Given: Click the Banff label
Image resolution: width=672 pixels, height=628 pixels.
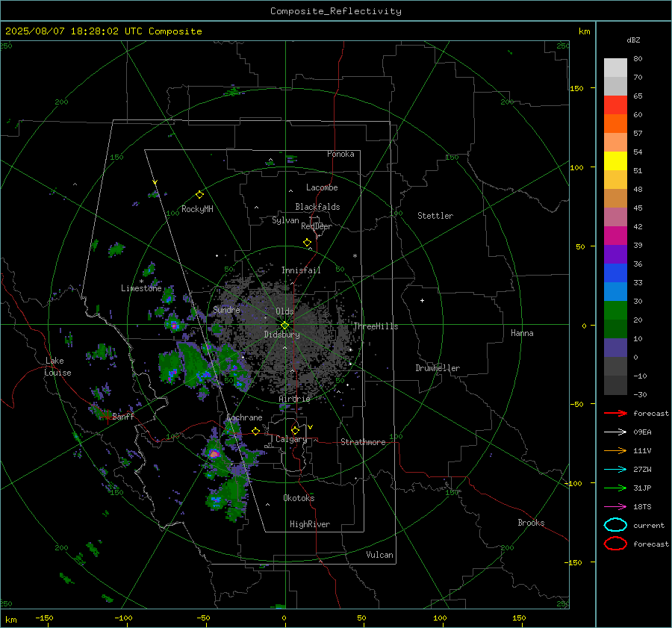Looking at the screenshot, I should point(123,416).
